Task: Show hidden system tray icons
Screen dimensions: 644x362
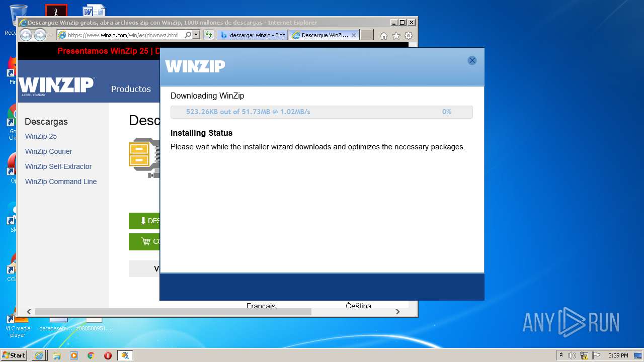Action: 561,355
